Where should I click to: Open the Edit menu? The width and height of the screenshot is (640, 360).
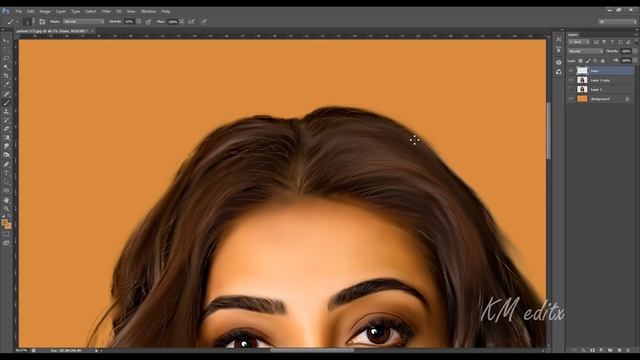click(x=31, y=11)
